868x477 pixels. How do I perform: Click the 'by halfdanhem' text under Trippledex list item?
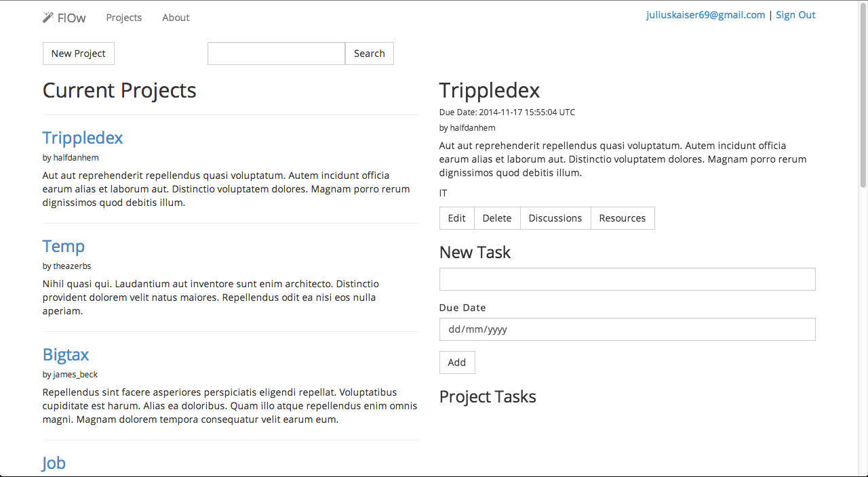click(71, 158)
